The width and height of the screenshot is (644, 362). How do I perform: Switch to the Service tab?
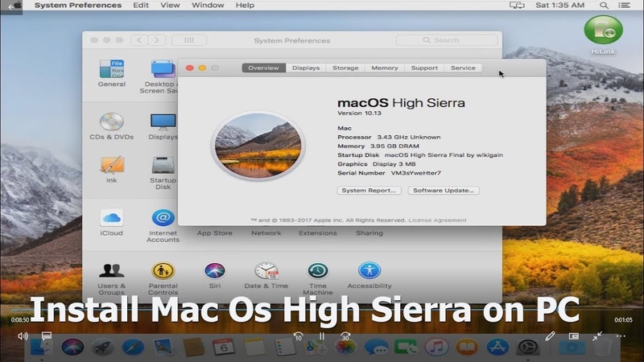[463, 68]
